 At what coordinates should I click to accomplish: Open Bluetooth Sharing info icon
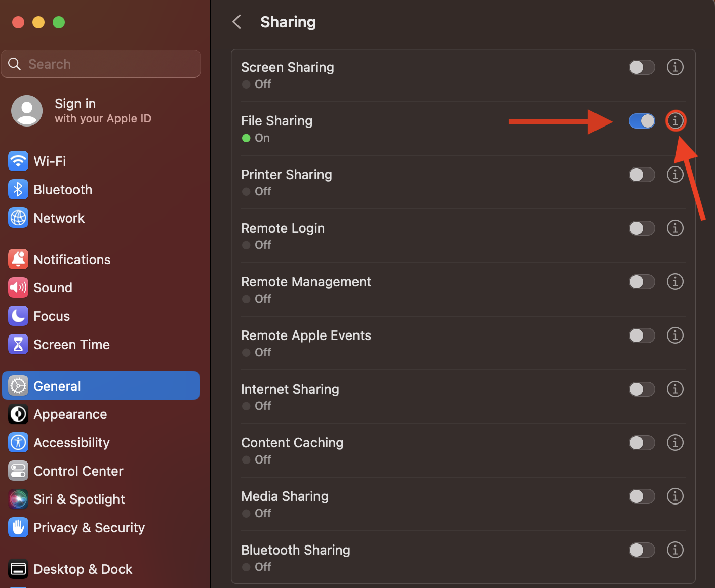click(x=675, y=550)
